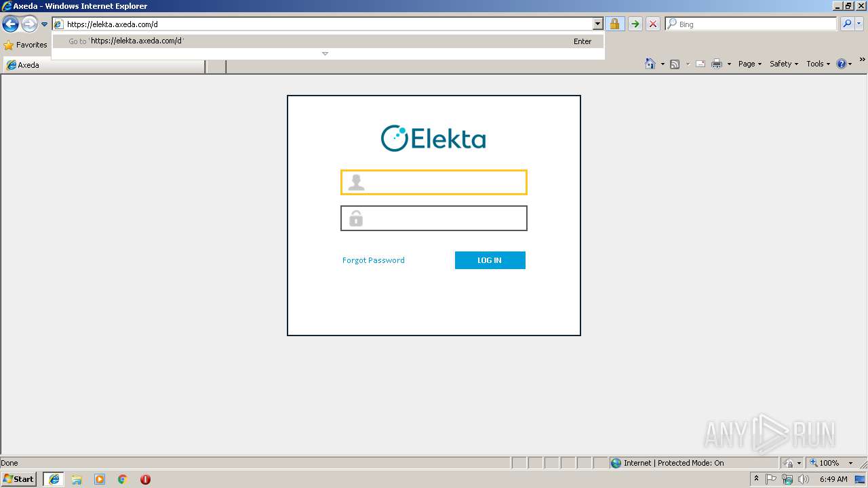
Task: Select the Go to https://elekta.axeda.com/d suggestion
Action: [x=328, y=41]
